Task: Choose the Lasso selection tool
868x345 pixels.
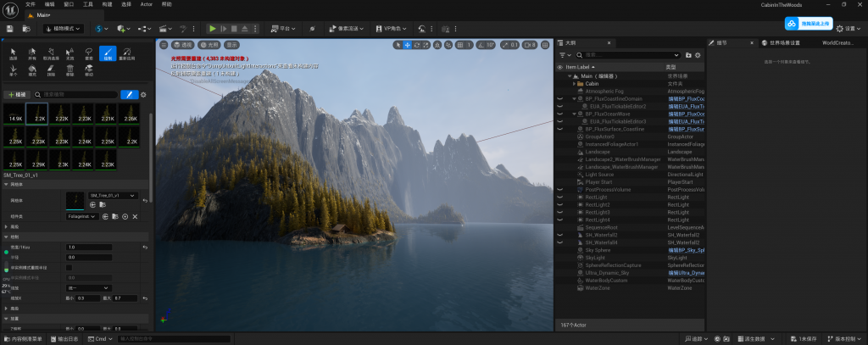Action: (x=89, y=53)
